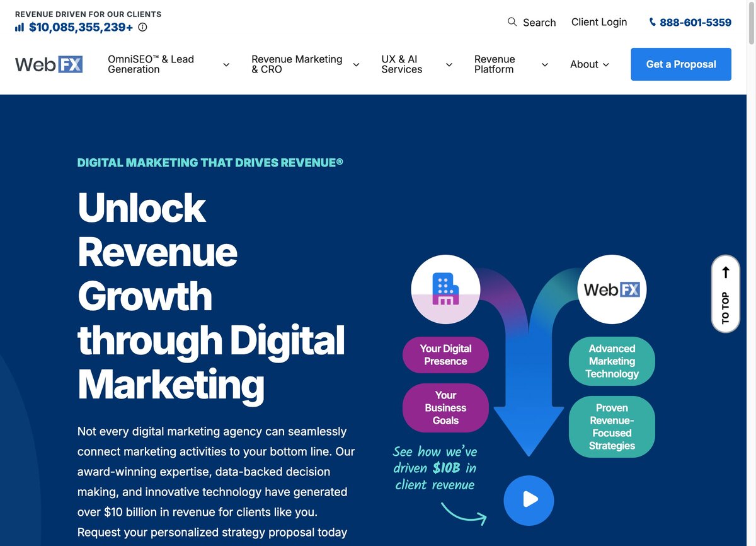Click the WebFX circle logo in the graphic

click(x=612, y=289)
